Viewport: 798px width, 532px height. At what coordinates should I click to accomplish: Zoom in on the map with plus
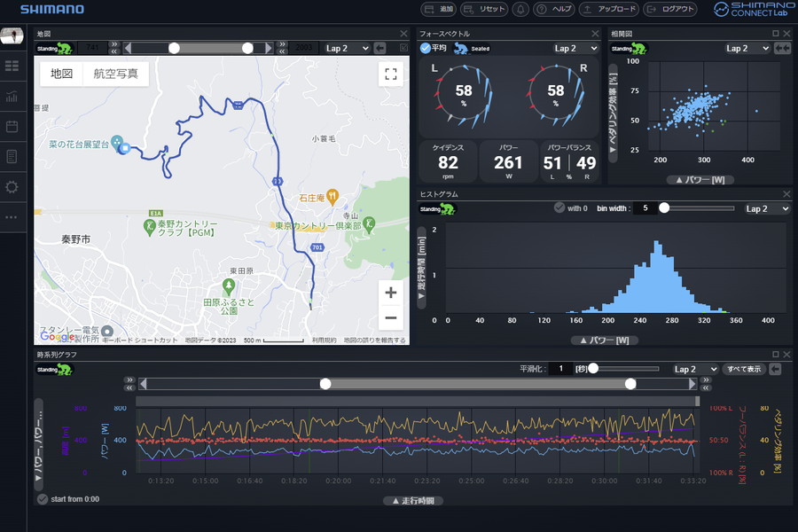click(390, 293)
